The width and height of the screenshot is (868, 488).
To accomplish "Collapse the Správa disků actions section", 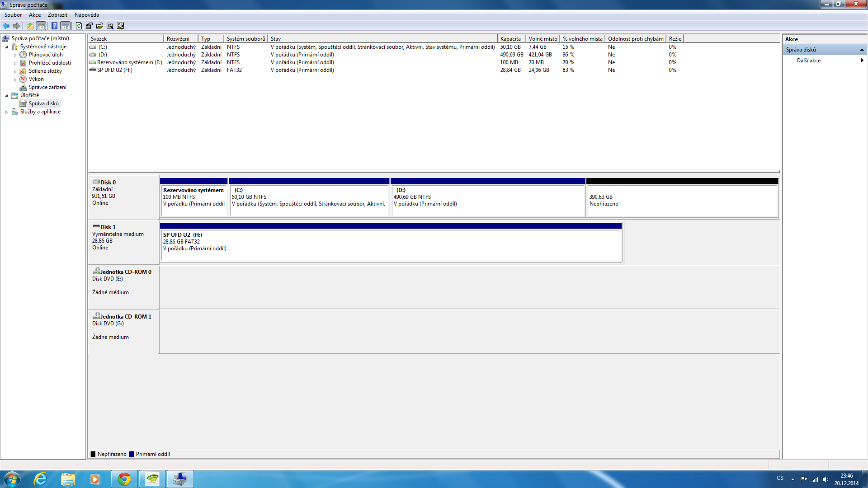I will click(862, 50).
